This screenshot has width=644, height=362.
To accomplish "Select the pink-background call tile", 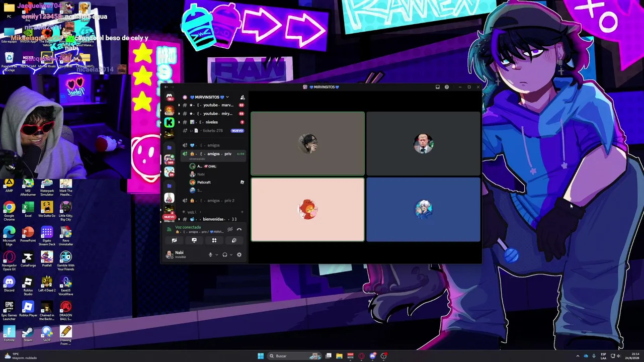I will pos(307,210).
